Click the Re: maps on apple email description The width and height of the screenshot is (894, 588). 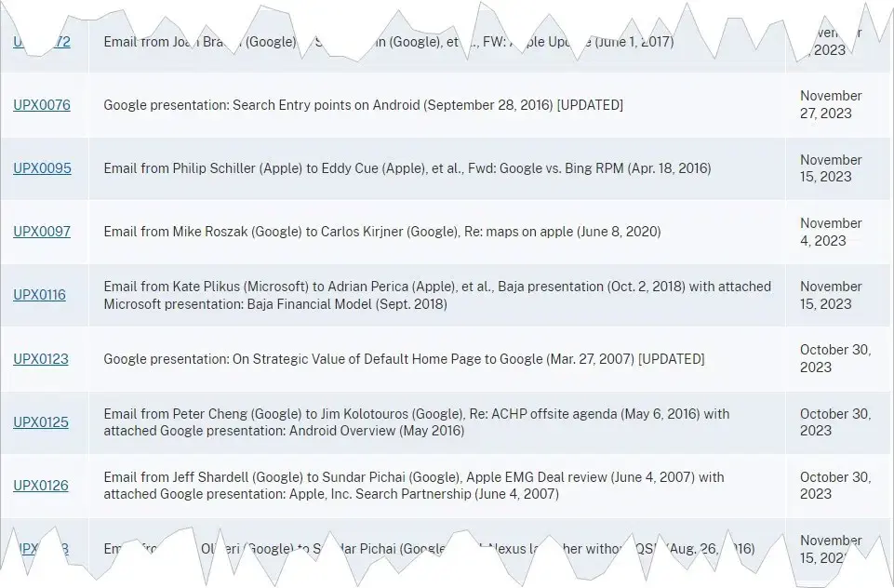tap(381, 232)
